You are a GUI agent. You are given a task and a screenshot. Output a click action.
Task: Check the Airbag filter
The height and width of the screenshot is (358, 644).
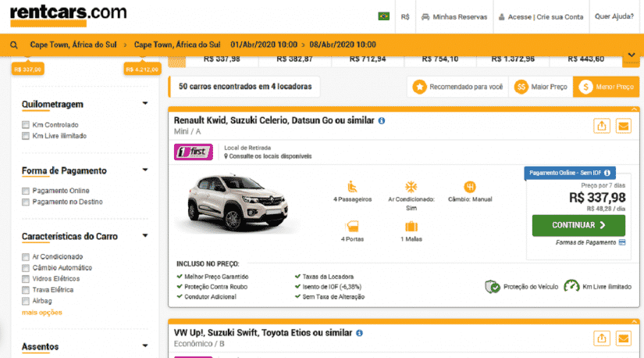pos(26,301)
